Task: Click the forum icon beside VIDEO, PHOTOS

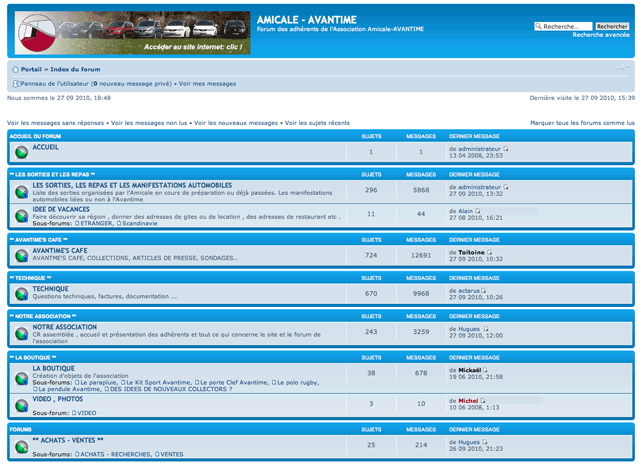Action: coord(20,404)
